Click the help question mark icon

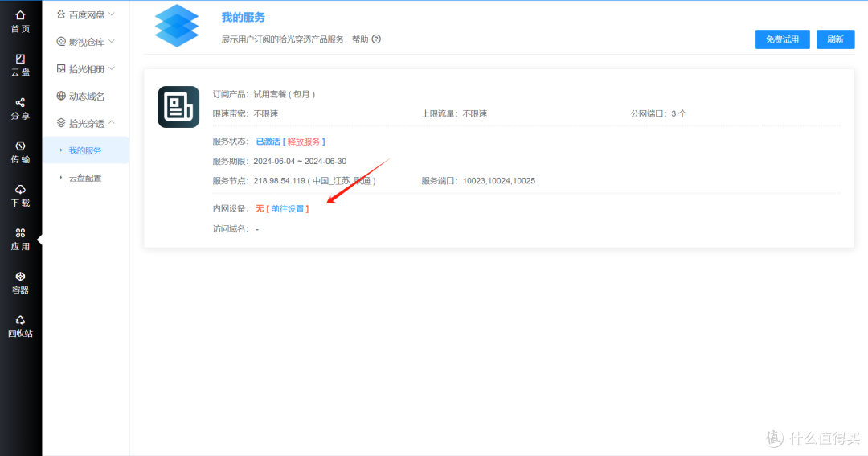[376, 39]
